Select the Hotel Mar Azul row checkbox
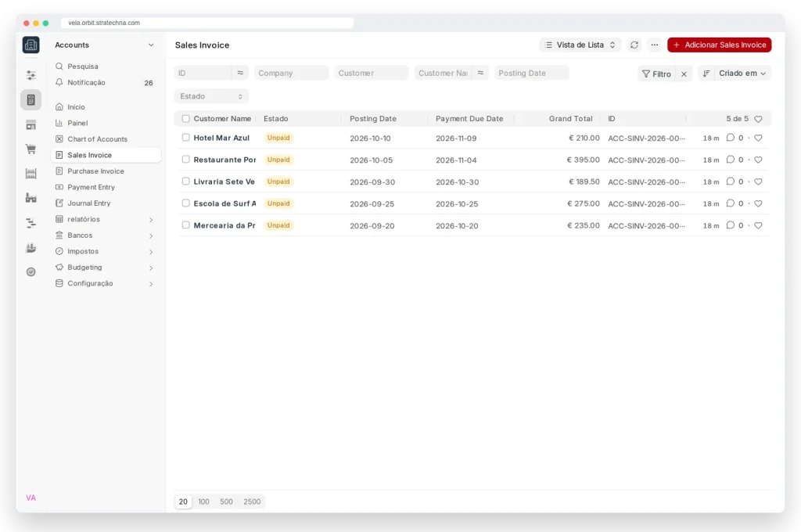801x532 pixels. point(186,138)
